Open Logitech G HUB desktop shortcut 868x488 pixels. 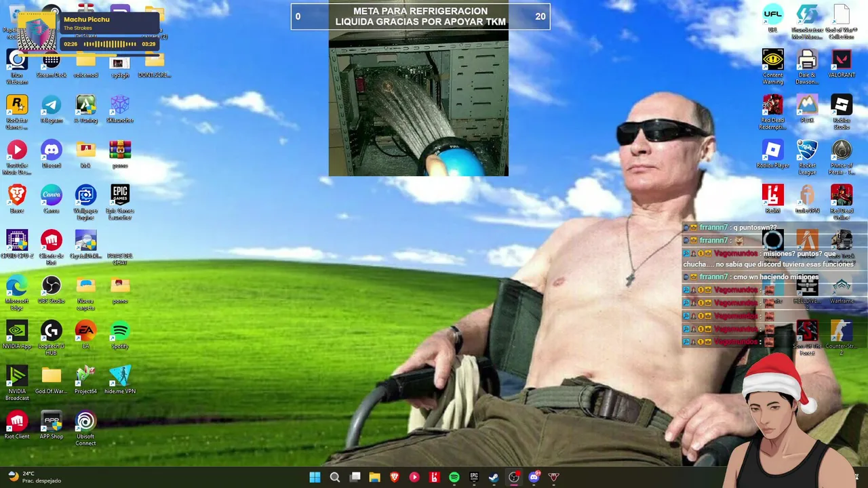52,338
